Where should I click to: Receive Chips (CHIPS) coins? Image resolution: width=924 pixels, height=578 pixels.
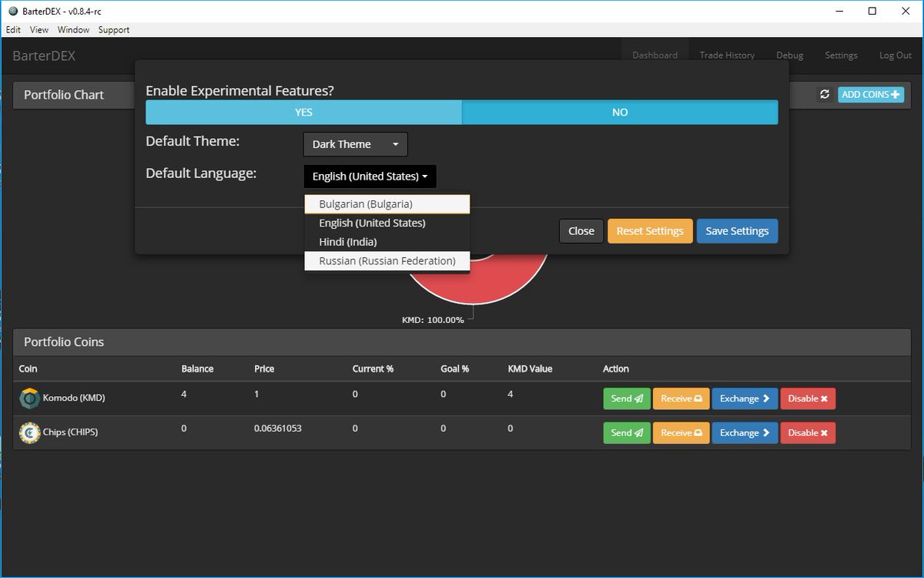[x=681, y=432]
